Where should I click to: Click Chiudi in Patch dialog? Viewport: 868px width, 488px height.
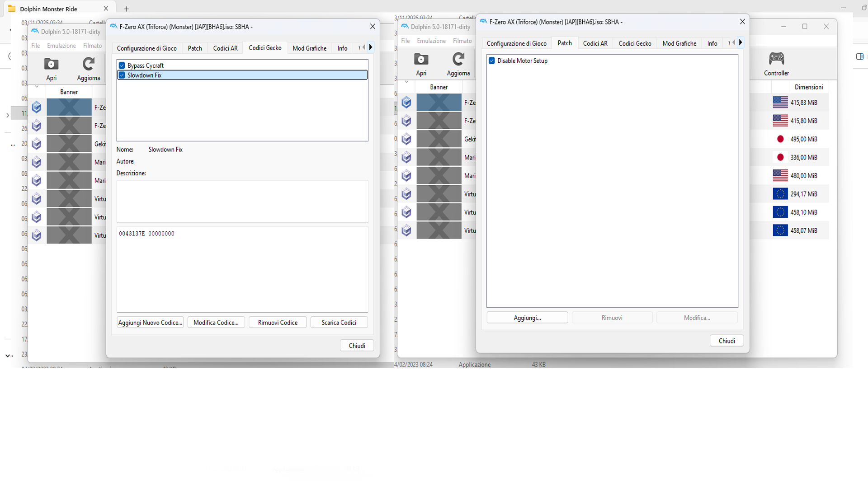727,341
